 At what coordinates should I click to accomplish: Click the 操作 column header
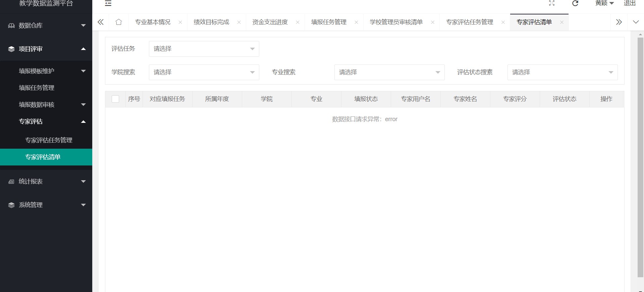tap(606, 99)
